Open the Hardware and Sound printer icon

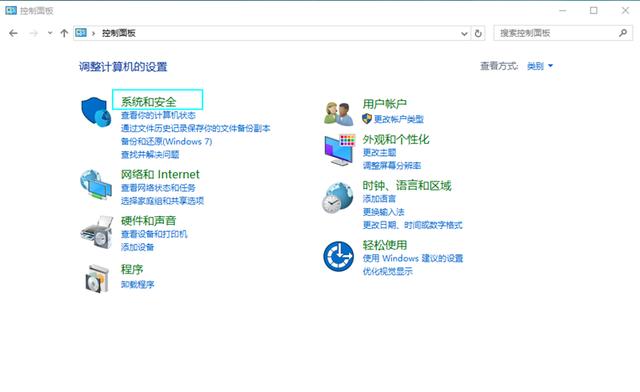[x=97, y=232]
